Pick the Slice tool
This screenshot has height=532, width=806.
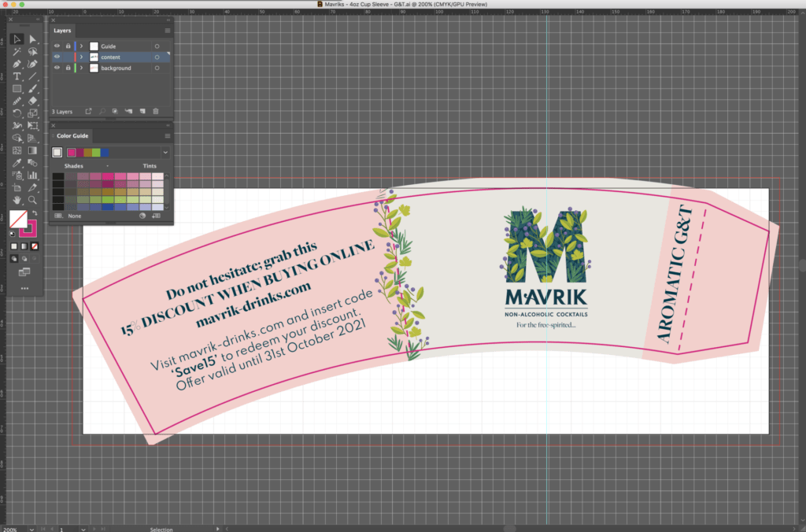point(32,187)
